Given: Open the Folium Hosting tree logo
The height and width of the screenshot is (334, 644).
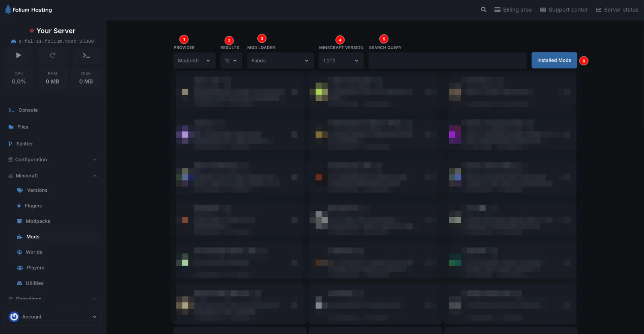Looking at the screenshot, I should pyautogui.click(x=8, y=10).
